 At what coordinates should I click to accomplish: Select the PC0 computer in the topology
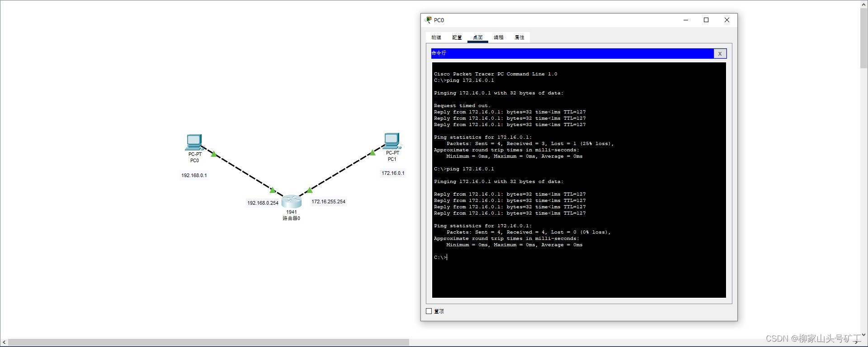pos(194,142)
